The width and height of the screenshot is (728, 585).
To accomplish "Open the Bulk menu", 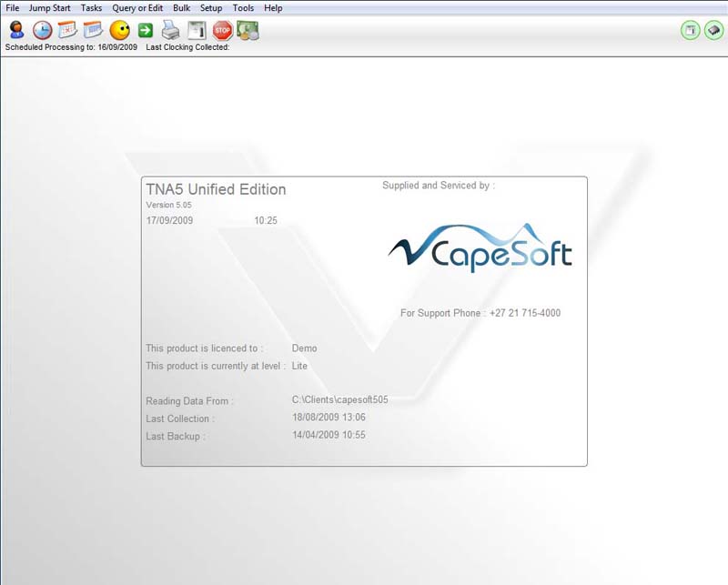I will (181, 8).
